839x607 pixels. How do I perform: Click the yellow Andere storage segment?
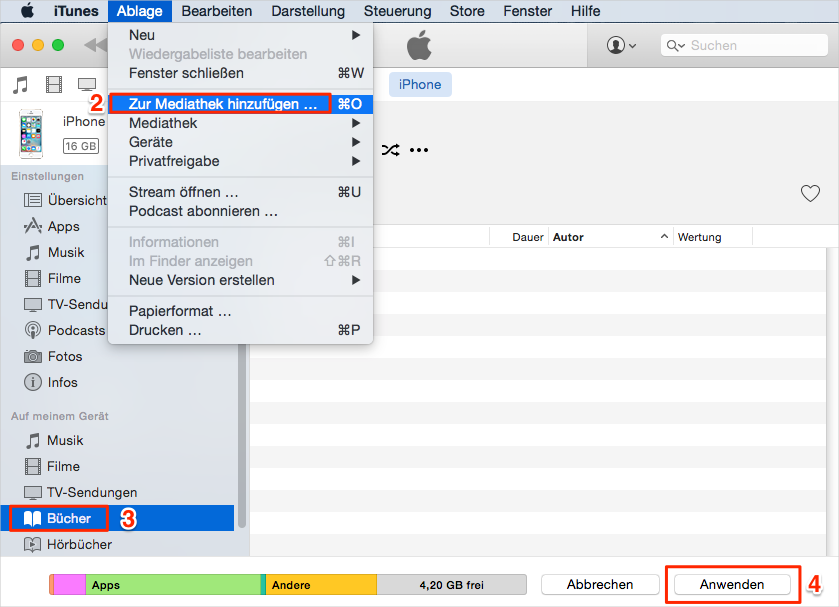pos(321,585)
